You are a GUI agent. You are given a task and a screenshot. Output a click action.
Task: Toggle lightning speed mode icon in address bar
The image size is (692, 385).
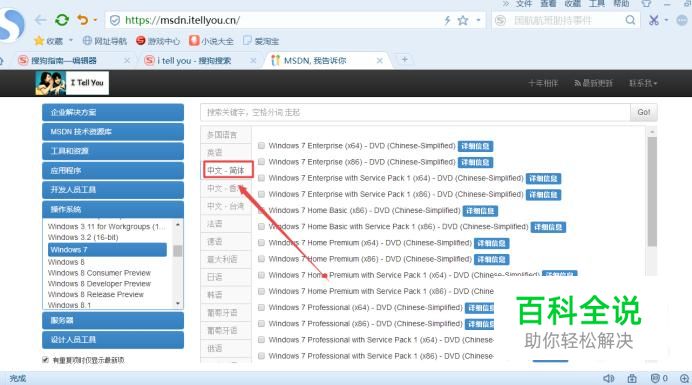pyautogui.click(x=447, y=20)
